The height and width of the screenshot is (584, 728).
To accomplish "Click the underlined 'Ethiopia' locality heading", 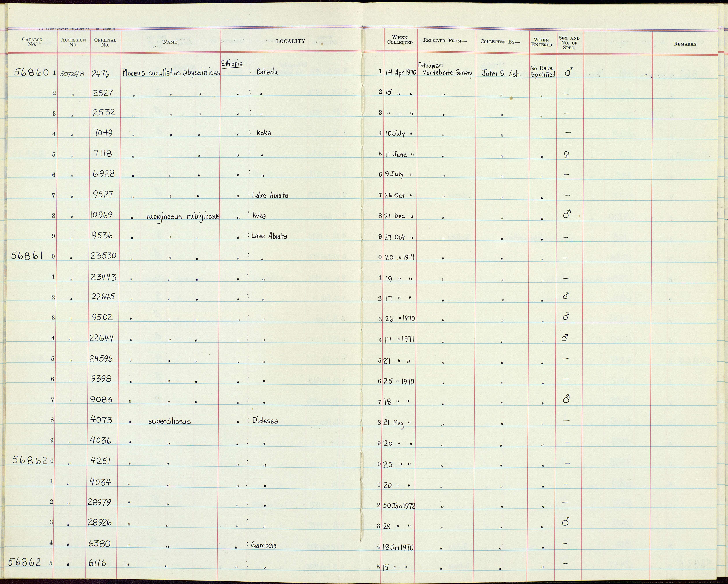I will tap(232, 64).
